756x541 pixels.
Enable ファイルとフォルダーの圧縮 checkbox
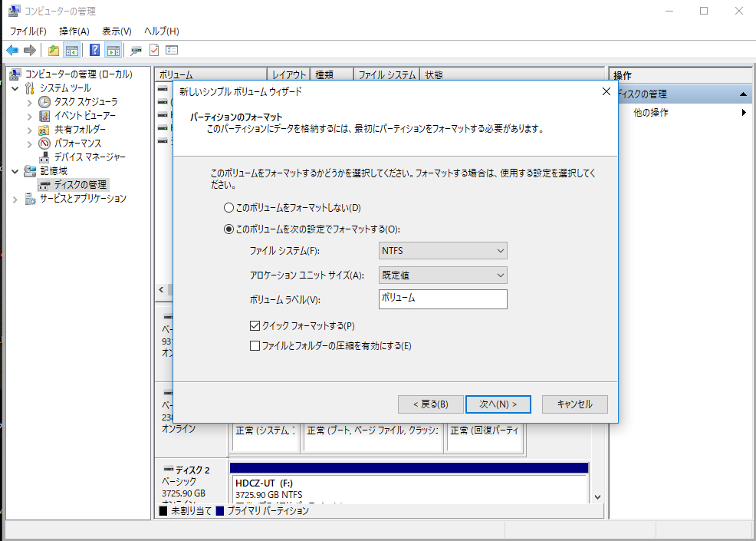tap(255, 346)
